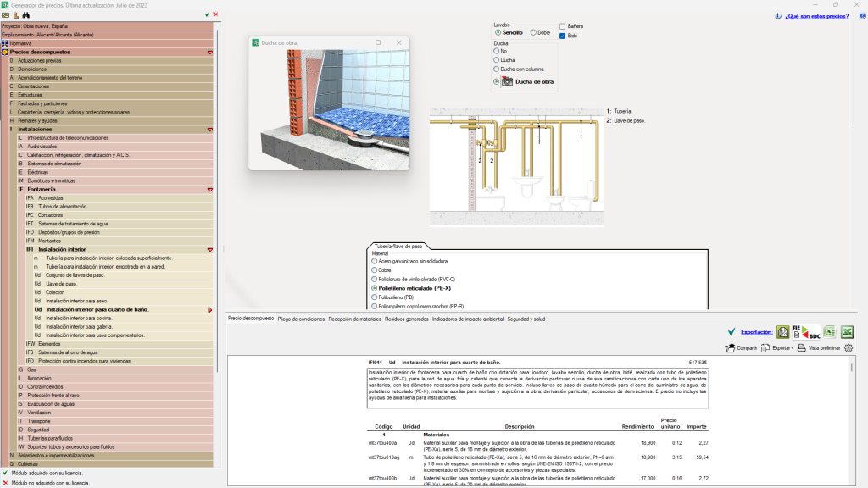868x488 pixels.
Task: Switch to Pliego de condiciones tab
Action: [301, 319]
